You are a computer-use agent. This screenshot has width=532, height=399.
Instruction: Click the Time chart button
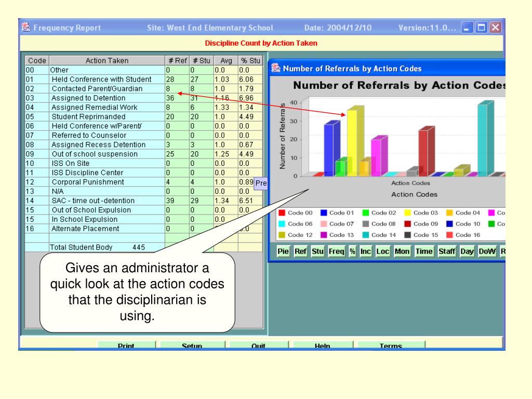[x=424, y=251]
